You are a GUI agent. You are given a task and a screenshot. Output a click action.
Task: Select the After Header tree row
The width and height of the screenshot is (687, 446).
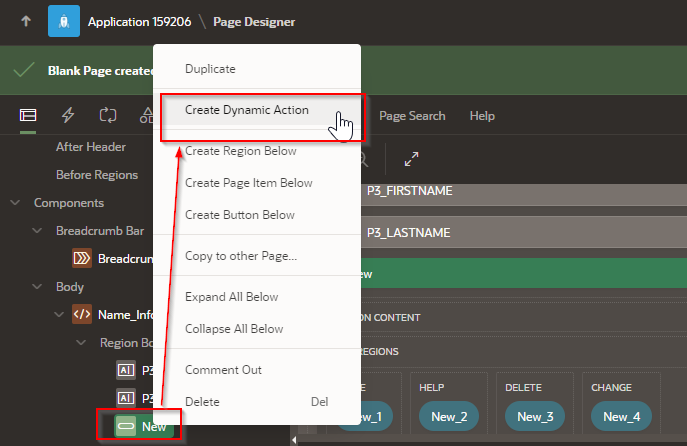[x=91, y=147]
